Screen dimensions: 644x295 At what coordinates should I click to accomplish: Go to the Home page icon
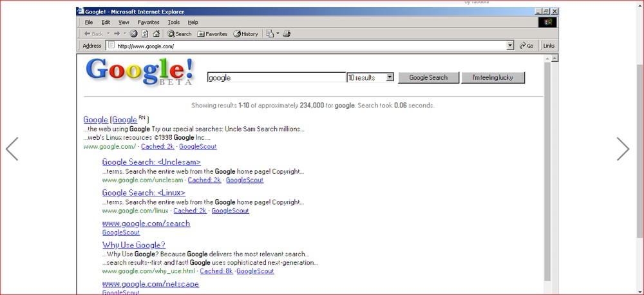[x=156, y=33]
